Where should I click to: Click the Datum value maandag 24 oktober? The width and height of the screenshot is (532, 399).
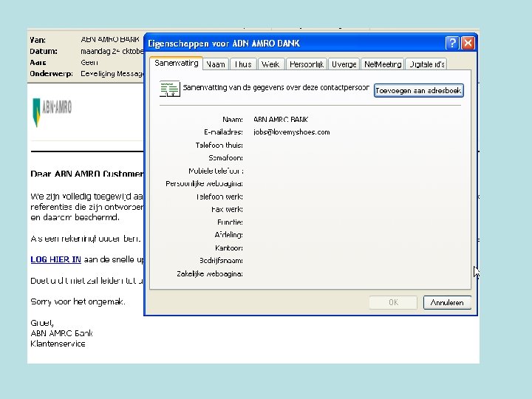pos(112,51)
